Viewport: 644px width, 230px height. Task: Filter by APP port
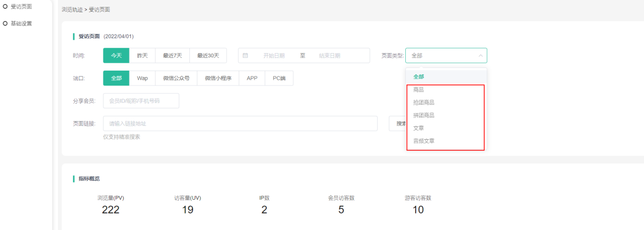(x=252, y=78)
